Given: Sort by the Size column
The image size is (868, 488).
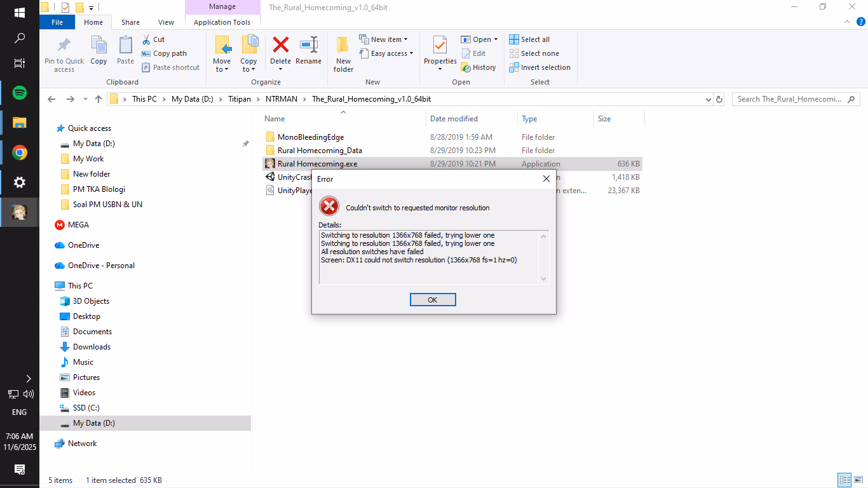Looking at the screenshot, I should [619, 119].
